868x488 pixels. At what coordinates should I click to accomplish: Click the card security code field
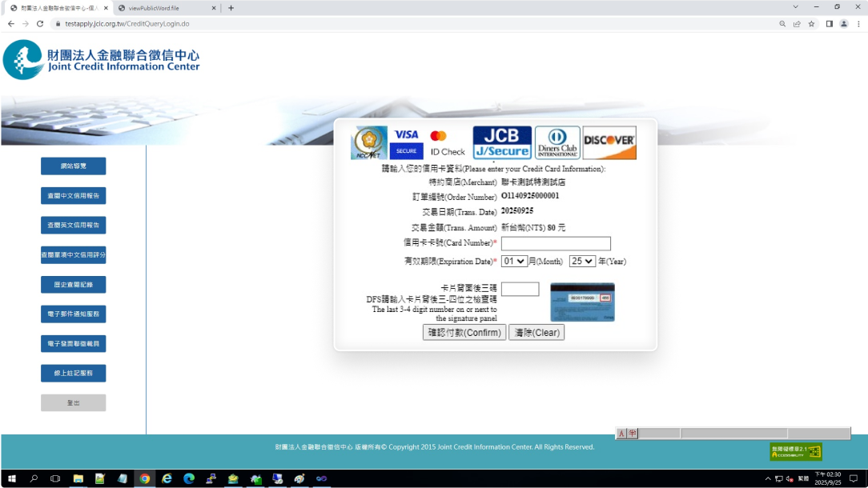pos(520,290)
